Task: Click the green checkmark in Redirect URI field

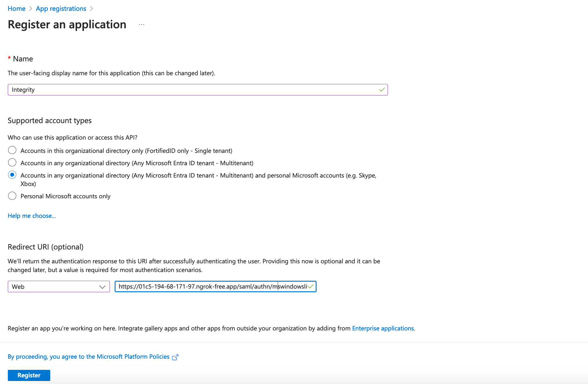Action: (311, 286)
